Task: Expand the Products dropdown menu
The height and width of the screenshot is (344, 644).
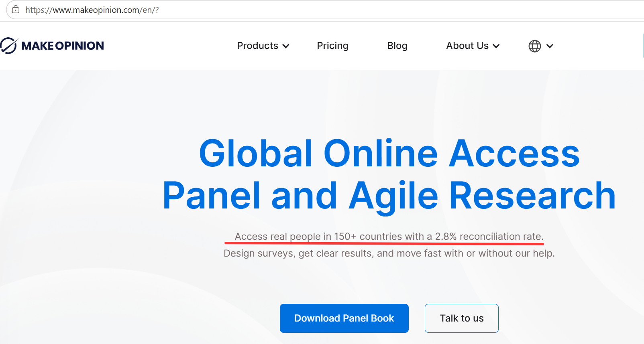Action: 263,46
